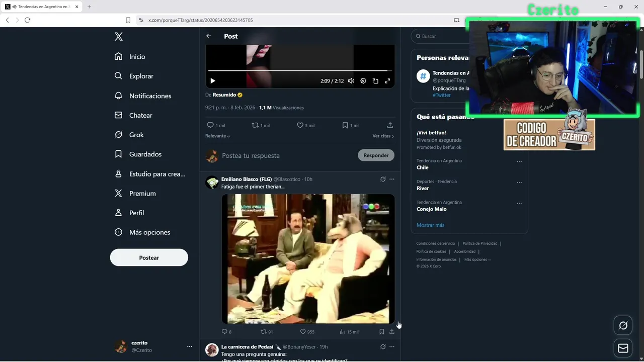The width and height of the screenshot is (644, 362).
Task: Click Mostrar más trends link
Action: 430,225
